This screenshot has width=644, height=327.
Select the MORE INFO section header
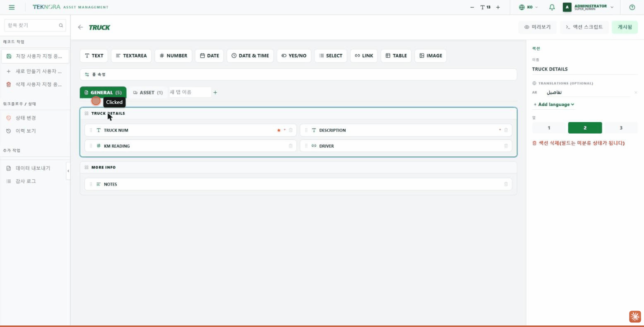pyautogui.click(x=298, y=167)
